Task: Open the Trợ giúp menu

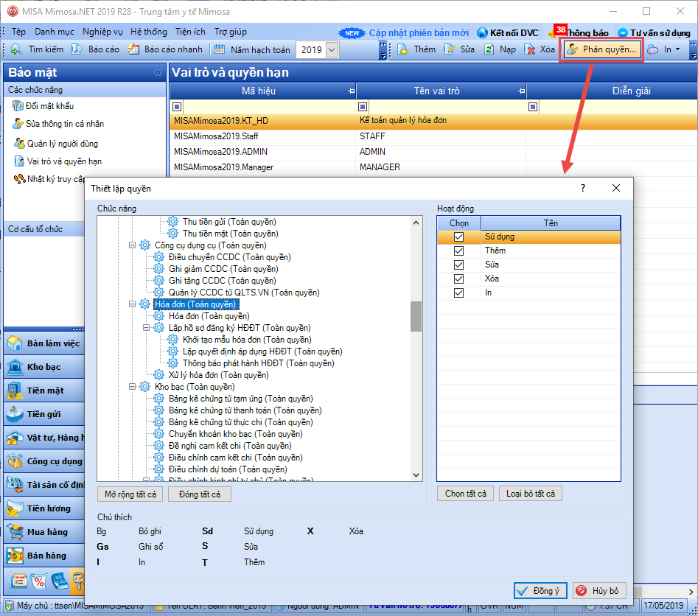Action: 231,32
